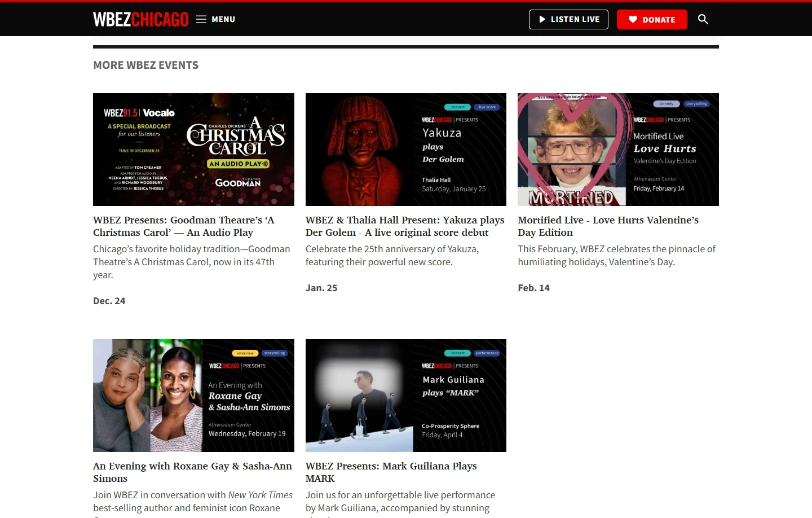
Task: Open the Yakuza plays Der Golem event thumbnail
Action: coord(405,149)
